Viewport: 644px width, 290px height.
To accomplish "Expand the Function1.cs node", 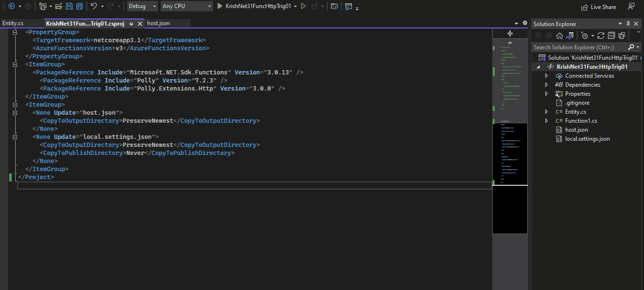I will click(x=546, y=121).
